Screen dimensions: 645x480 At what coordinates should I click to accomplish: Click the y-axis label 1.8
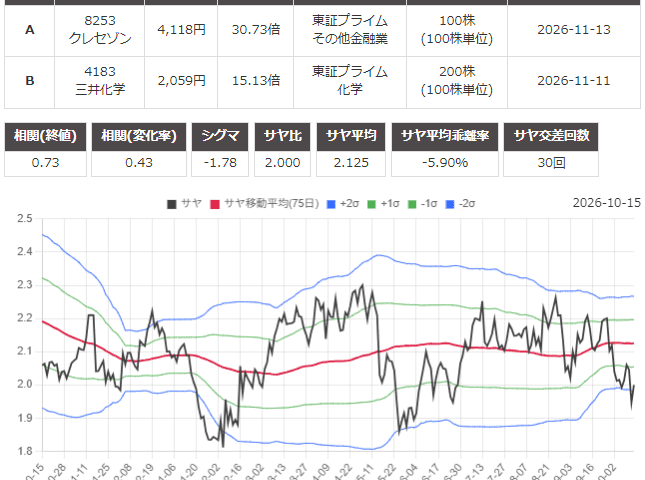(x=25, y=452)
